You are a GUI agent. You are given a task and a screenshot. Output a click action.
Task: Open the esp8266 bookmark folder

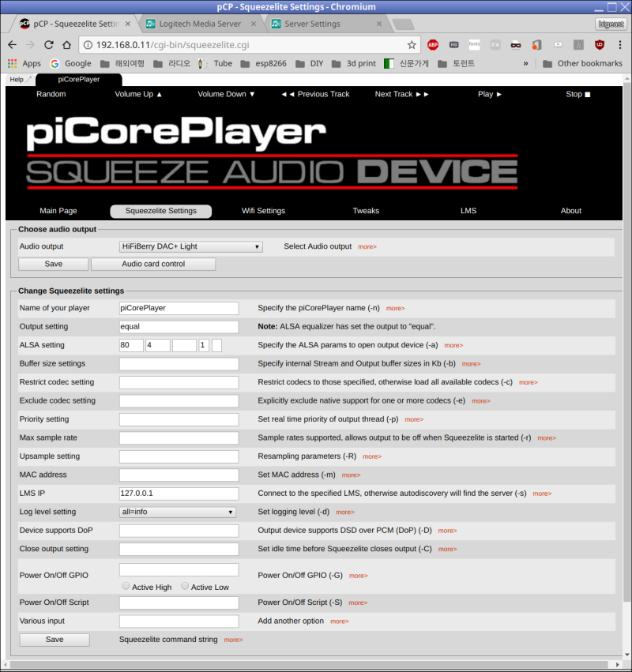tap(263, 63)
